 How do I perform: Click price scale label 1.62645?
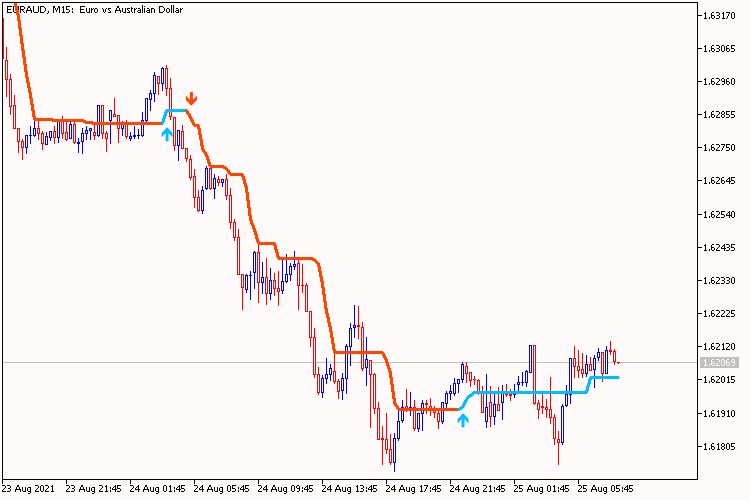pyautogui.click(x=719, y=181)
